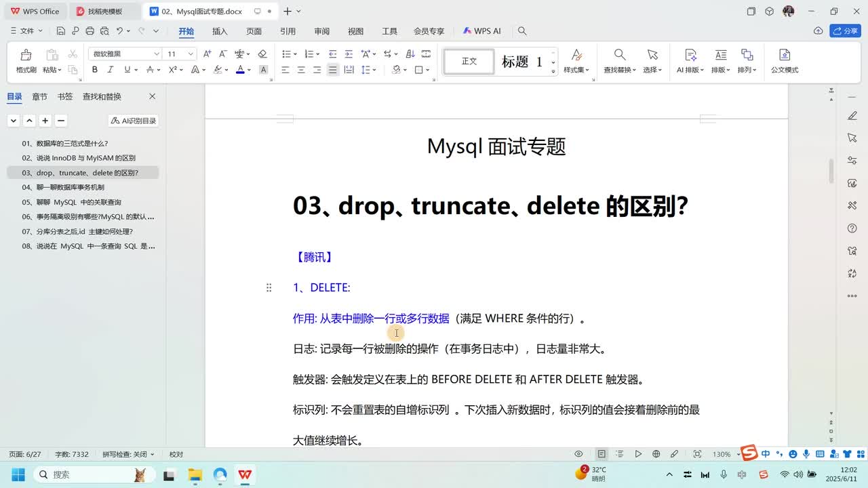The height and width of the screenshot is (488, 868).
Task: Open the bullet list dropdown
Action: [294, 54]
